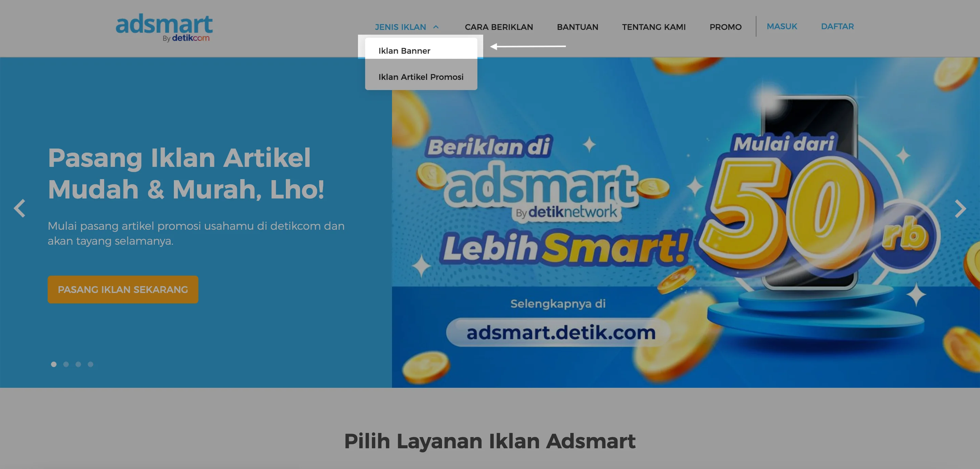Click the adsmart 50rb promo banner image
Viewport: 980px width, 469px height.
click(x=686, y=222)
